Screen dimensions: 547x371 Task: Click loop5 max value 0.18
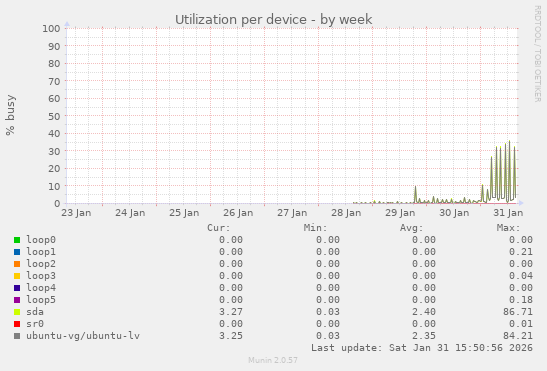pos(521,300)
